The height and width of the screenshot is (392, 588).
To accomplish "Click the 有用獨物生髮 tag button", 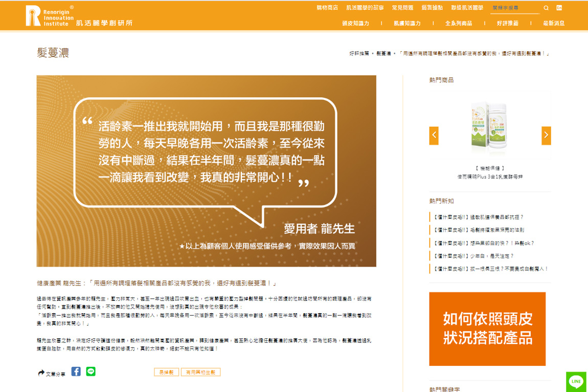I will coord(200,373).
